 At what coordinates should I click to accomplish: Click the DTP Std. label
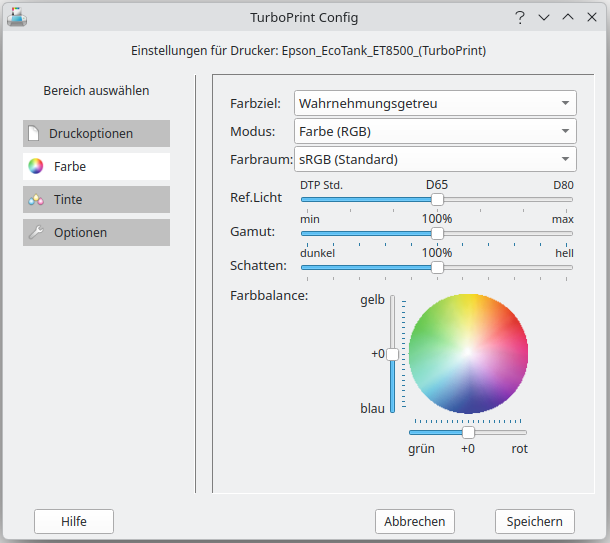[321, 185]
